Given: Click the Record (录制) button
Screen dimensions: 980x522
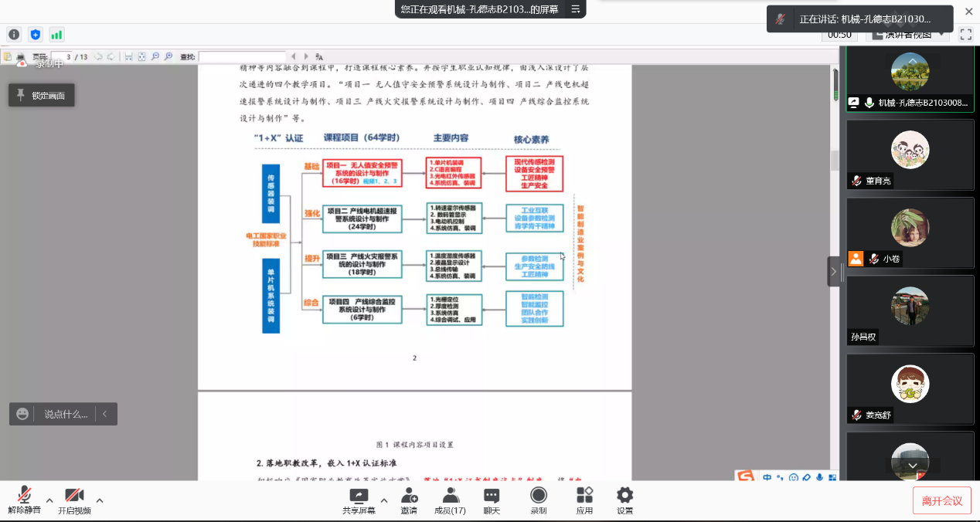Looking at the screenshot, I should (x=538, y=501).
